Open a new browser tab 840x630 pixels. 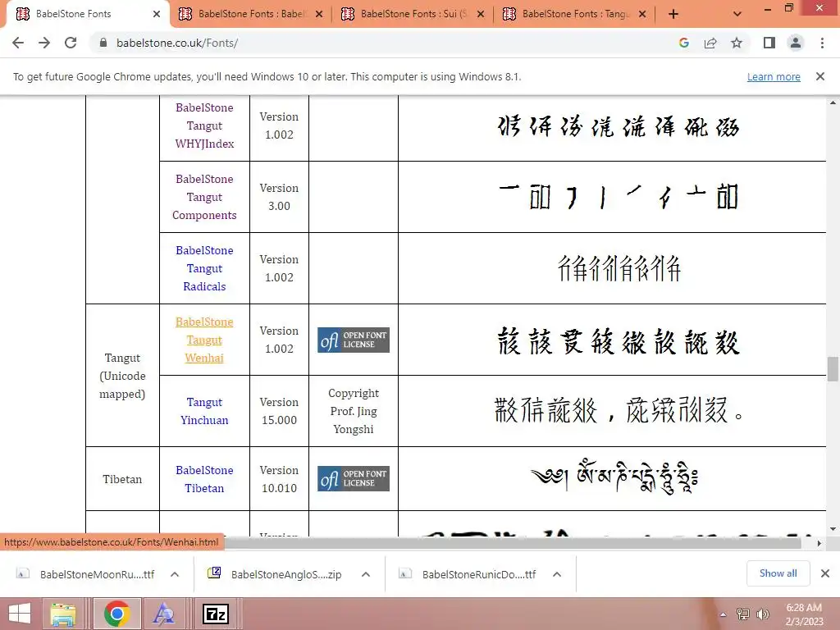[673, 15]
